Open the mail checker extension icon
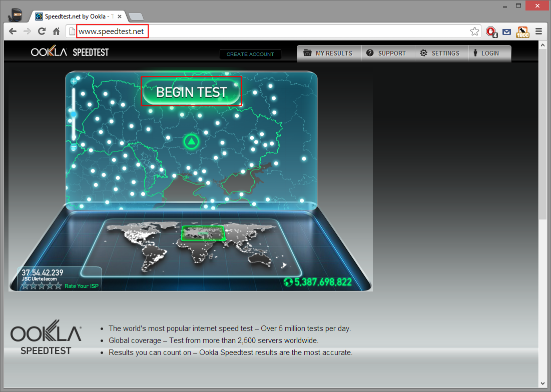This screenshot has height=392, width=551. 506,32
